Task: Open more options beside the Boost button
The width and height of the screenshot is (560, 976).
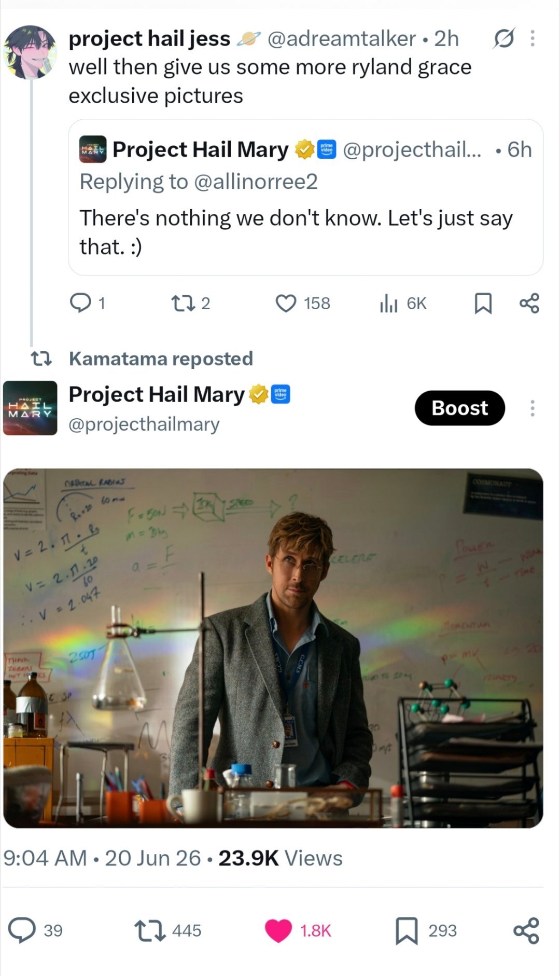Action: (533, 408)
